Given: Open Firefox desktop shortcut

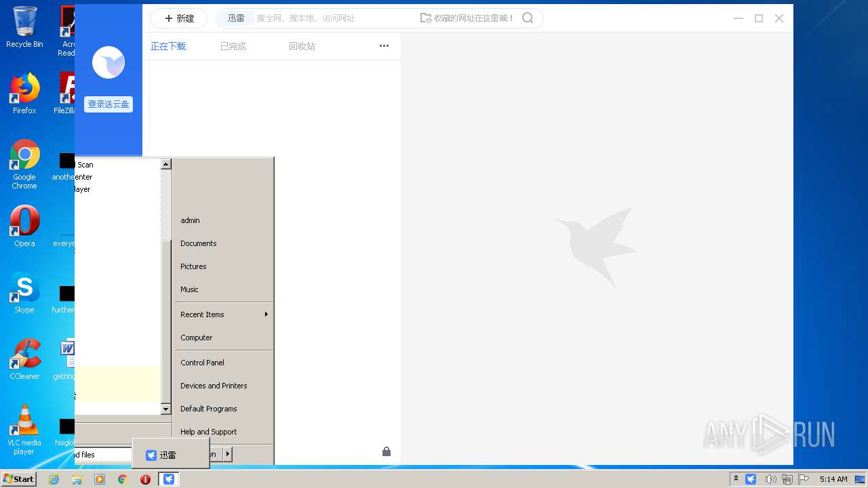Looking at the screenshot, I should [x=24, y=94].
